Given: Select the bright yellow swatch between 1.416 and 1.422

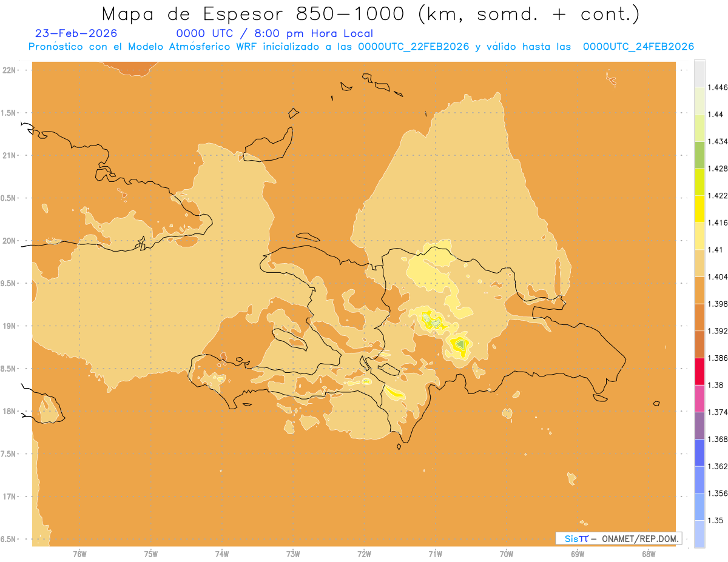Looking at the screenshot, I should point(700,209).
